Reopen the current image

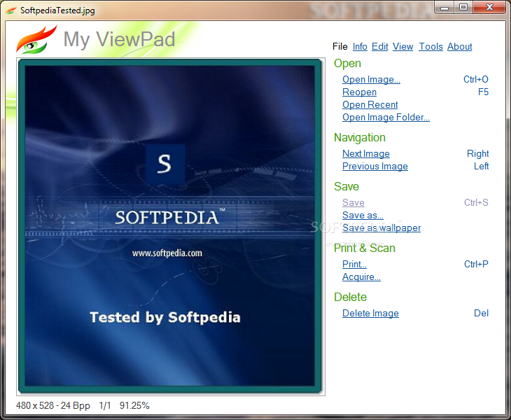tap(360, 92)
